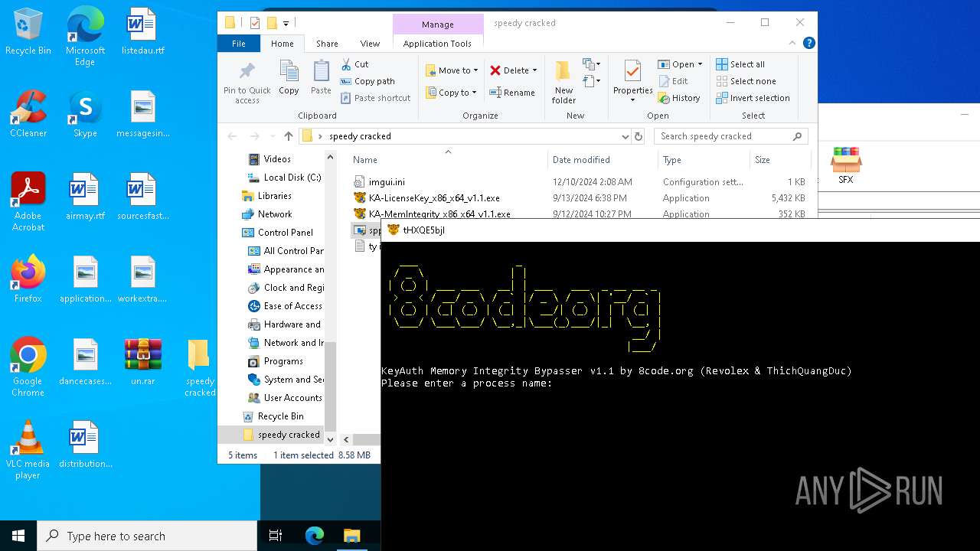980x551 pixels.
Task: Go up one folder level
Action: [288, 136]
